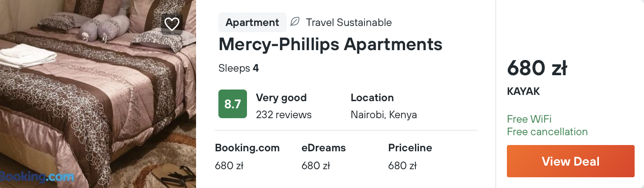Click the large 680 zł headline price
644x188 pixels.
click(x=537, y=68)
